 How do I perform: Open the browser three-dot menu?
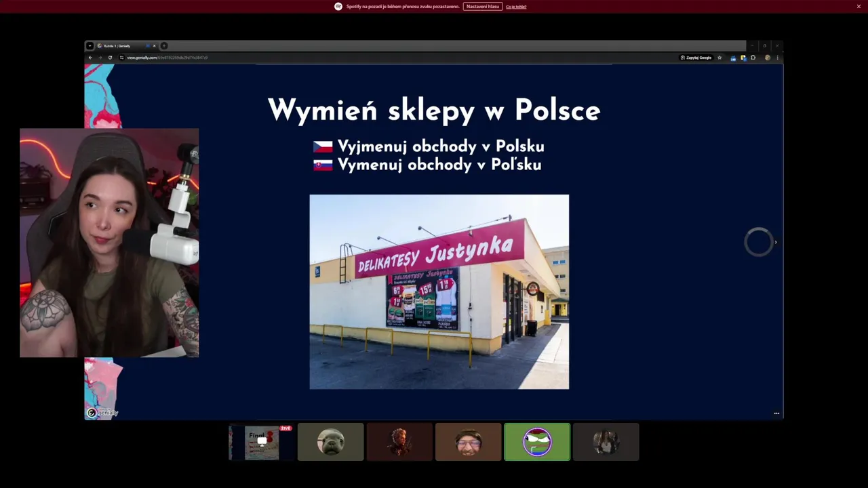click(x=777, y=58)
